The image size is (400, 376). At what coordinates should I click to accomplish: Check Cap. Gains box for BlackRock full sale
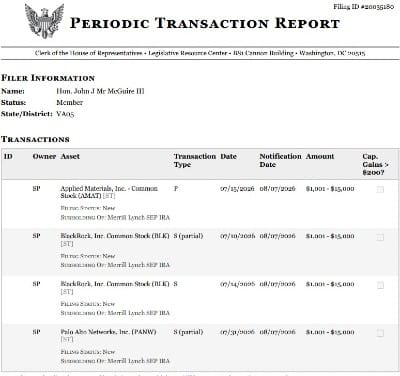coord(380,285)
